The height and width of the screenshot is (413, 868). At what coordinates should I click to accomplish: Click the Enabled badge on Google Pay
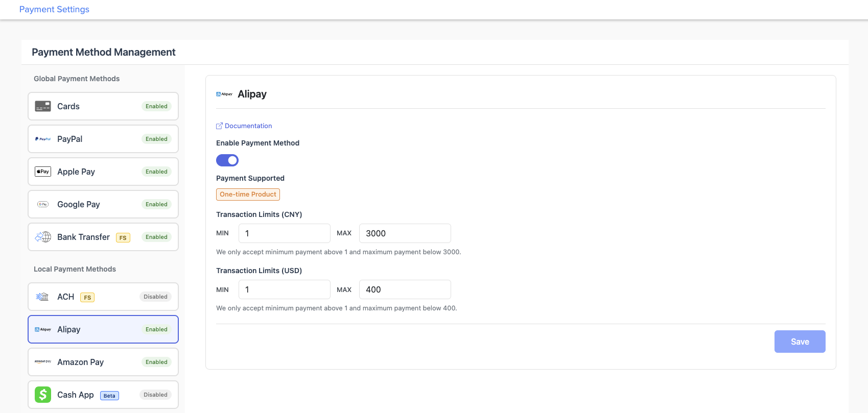pyautogui.click(x=156, y=204)
